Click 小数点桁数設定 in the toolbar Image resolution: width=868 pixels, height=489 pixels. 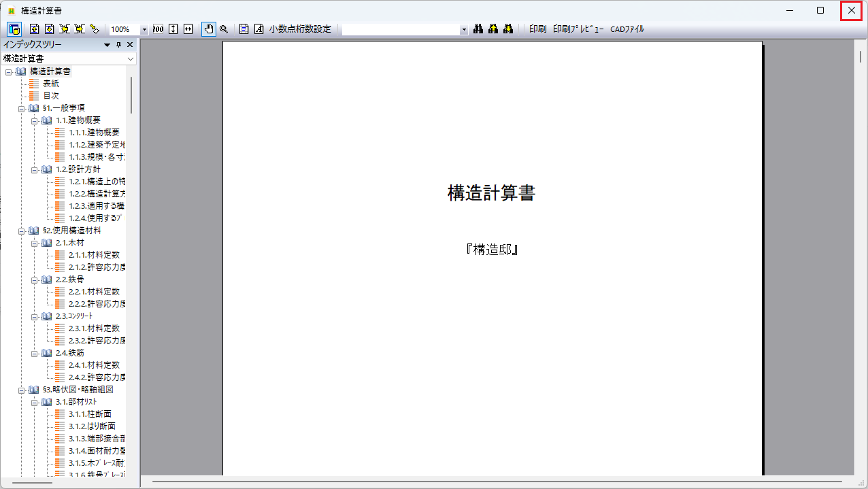(x=300, y=29)
